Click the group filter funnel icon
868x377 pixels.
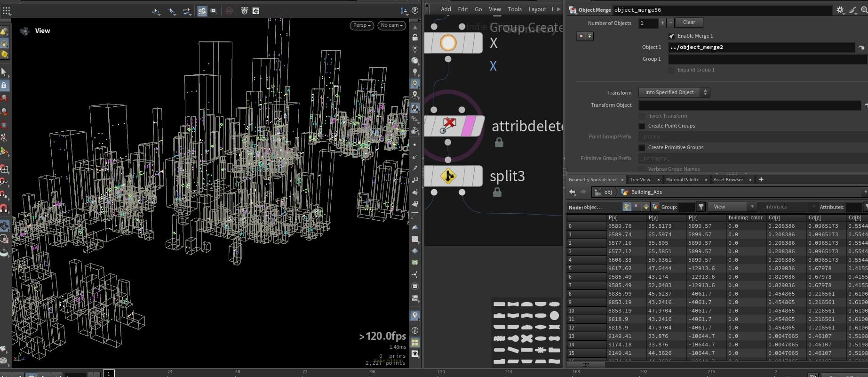(x=701, y=207)
